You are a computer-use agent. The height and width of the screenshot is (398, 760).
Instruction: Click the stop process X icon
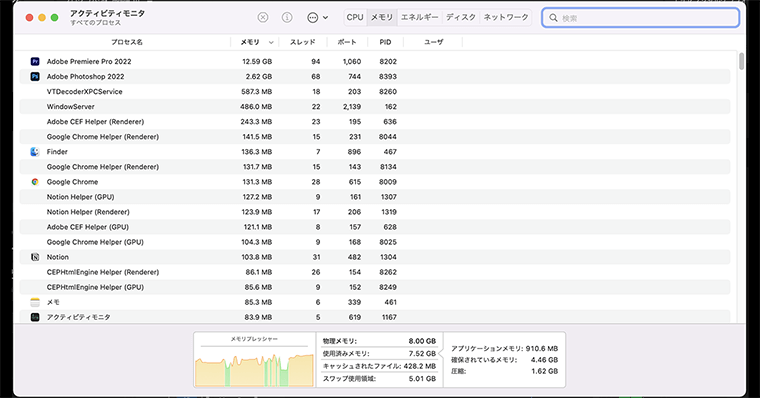pos(263,17)
